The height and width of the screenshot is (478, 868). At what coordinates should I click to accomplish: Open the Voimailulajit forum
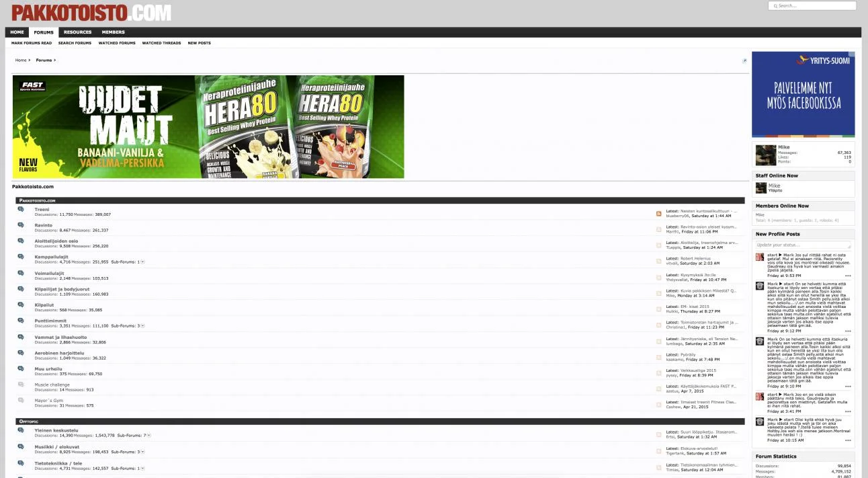click(49, 274)
